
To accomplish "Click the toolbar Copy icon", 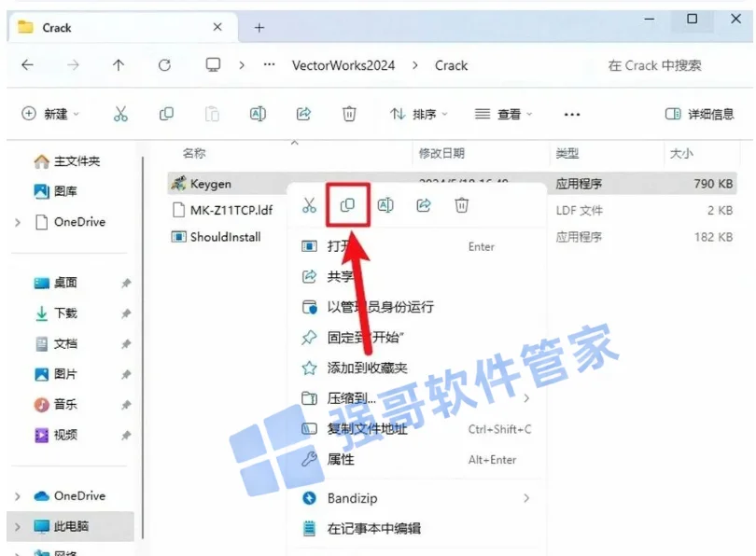I will [x=166, y=114].
